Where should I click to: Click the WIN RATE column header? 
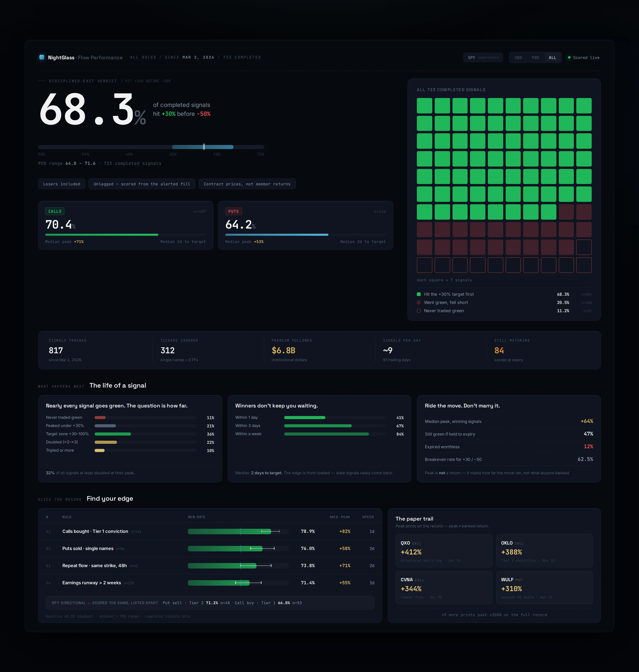pyautogui.click(x=197, y=517)
